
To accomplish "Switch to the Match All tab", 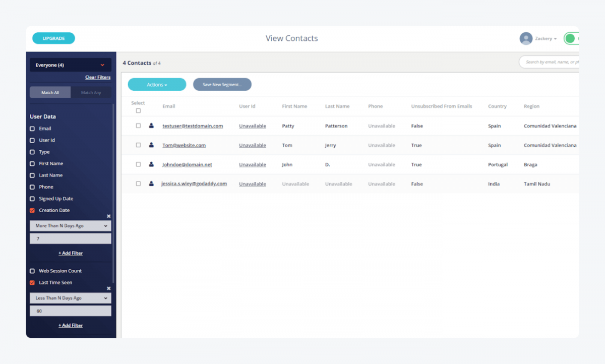I will click(x=50, y=93).
